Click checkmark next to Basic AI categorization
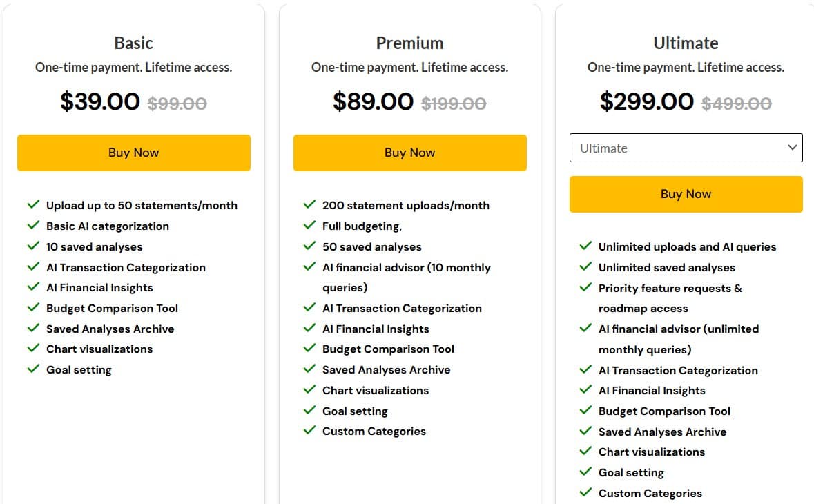 (33, 226)
